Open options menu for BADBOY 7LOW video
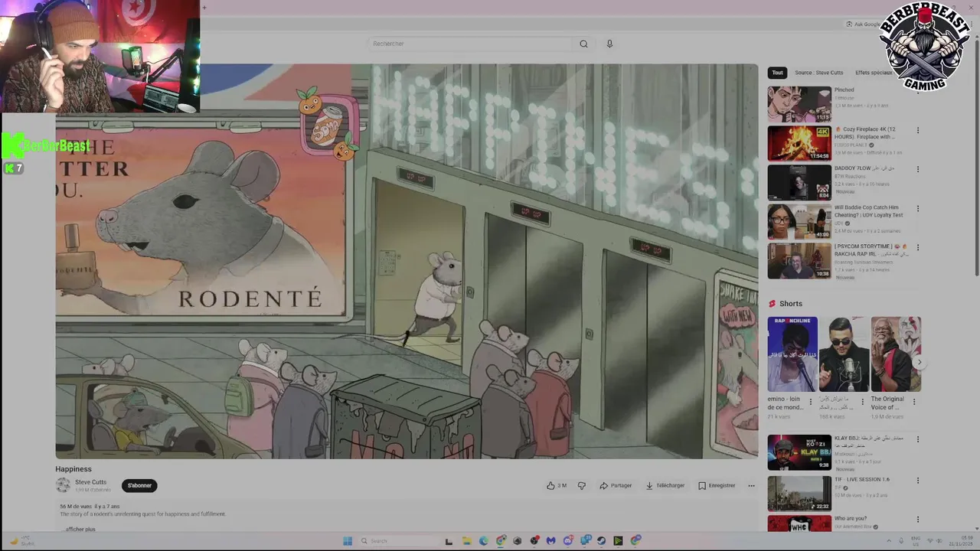 [917, 169]
